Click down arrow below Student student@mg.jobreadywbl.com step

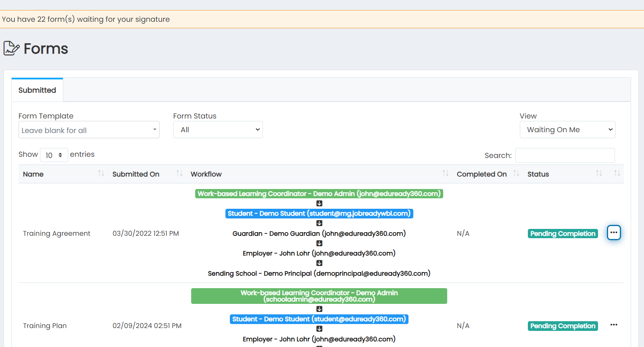(x=319, y=223)
